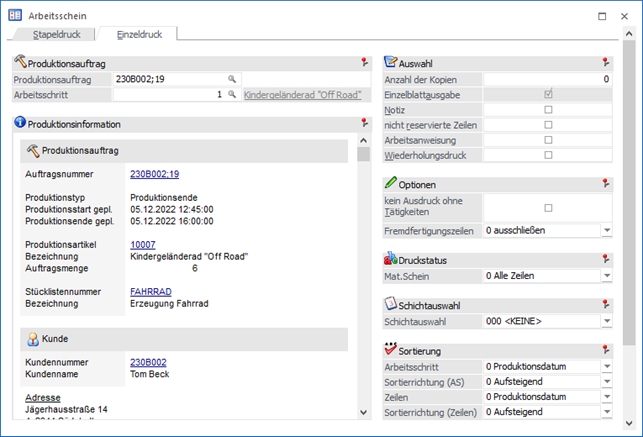Viewport: 643px width, 437px height.
Task: Click the lookup icon next to Arbeitsschritt
Action: [x=231, y=94]
